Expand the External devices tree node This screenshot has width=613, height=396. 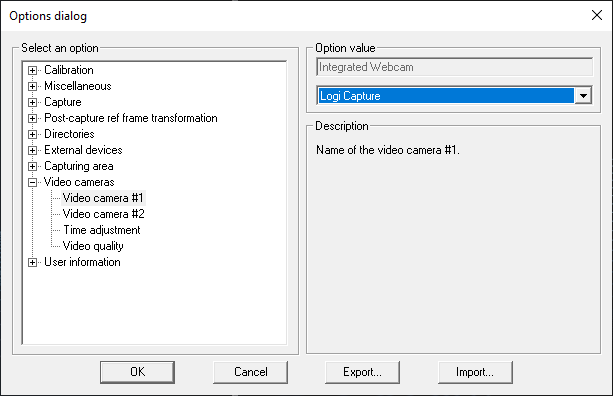click(x=32, y=151)
